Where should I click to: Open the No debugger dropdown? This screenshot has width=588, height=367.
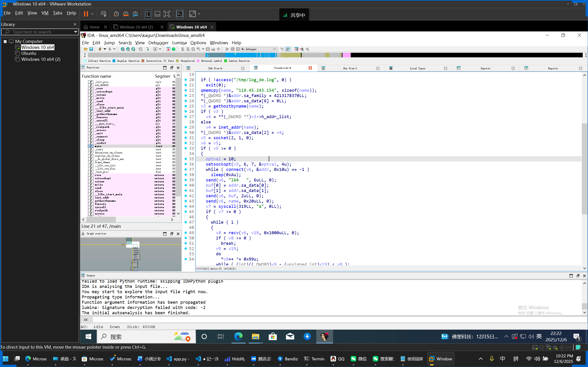click(x=274, y=49)
